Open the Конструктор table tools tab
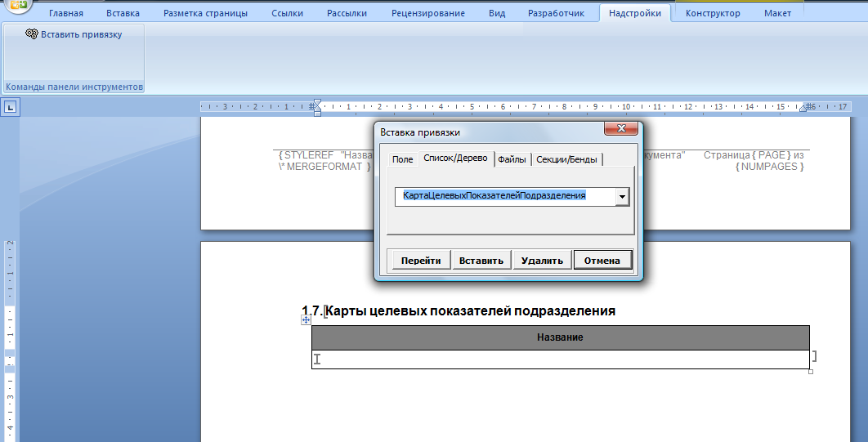 (x=713, y=13)
